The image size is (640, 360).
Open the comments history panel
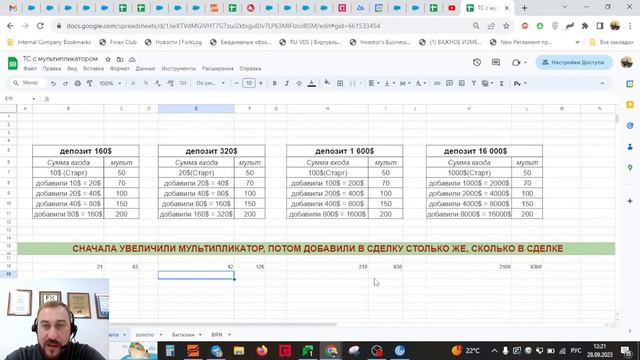coord(496,62)
